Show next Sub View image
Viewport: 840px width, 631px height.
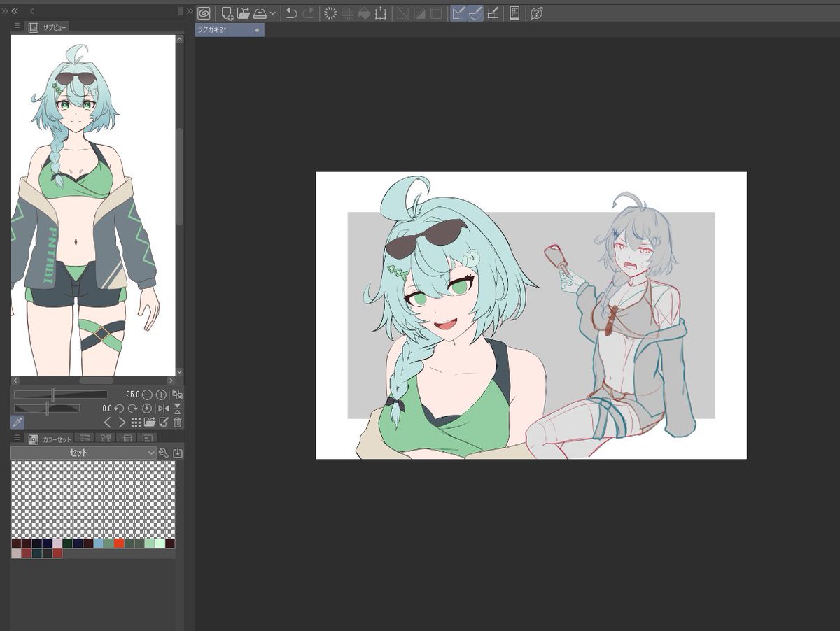tap(122, 422)
